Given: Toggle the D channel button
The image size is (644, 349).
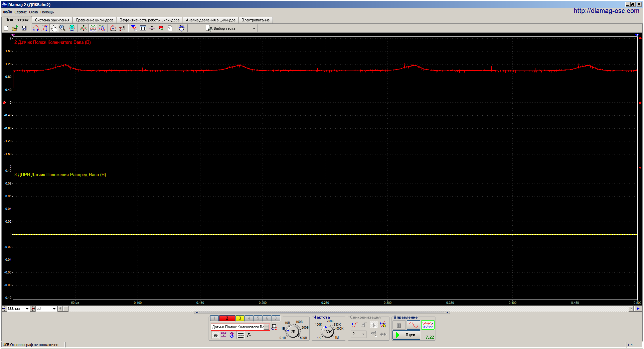Looking at the screenshot, I should tap(276, 318).
